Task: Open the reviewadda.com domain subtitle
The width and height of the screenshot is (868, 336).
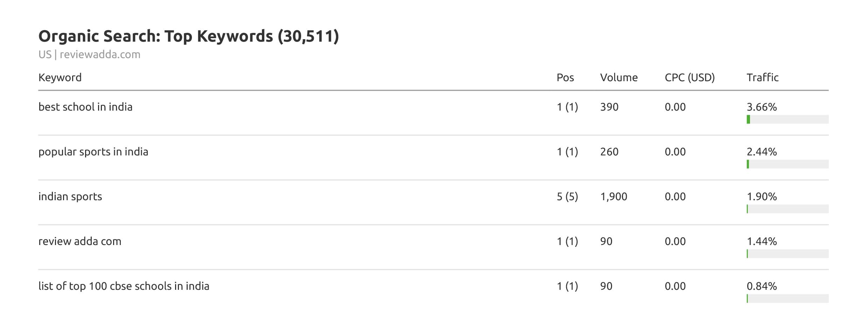Action: click(x=100, y=55)
